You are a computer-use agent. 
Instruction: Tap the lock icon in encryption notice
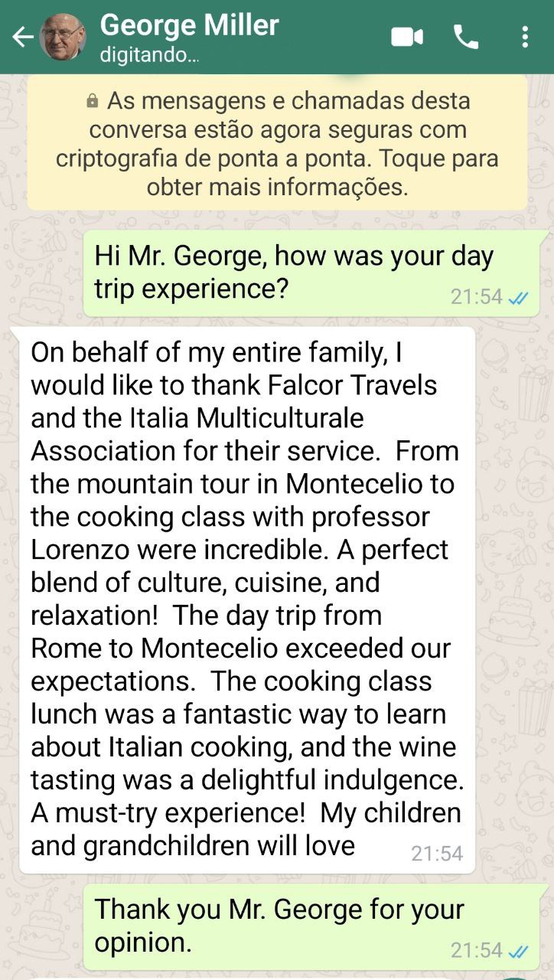[93, 101]
